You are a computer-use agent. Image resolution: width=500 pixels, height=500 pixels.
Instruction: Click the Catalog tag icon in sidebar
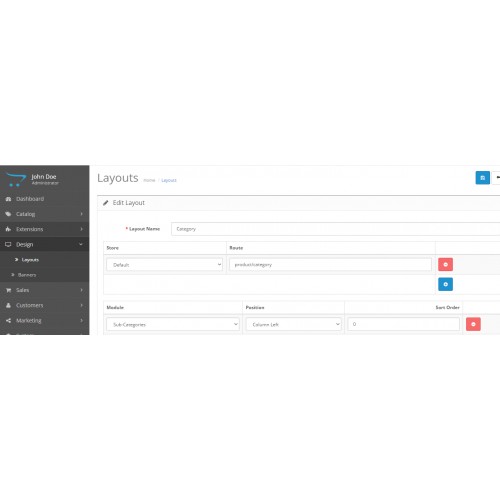[x=8, y=214]
